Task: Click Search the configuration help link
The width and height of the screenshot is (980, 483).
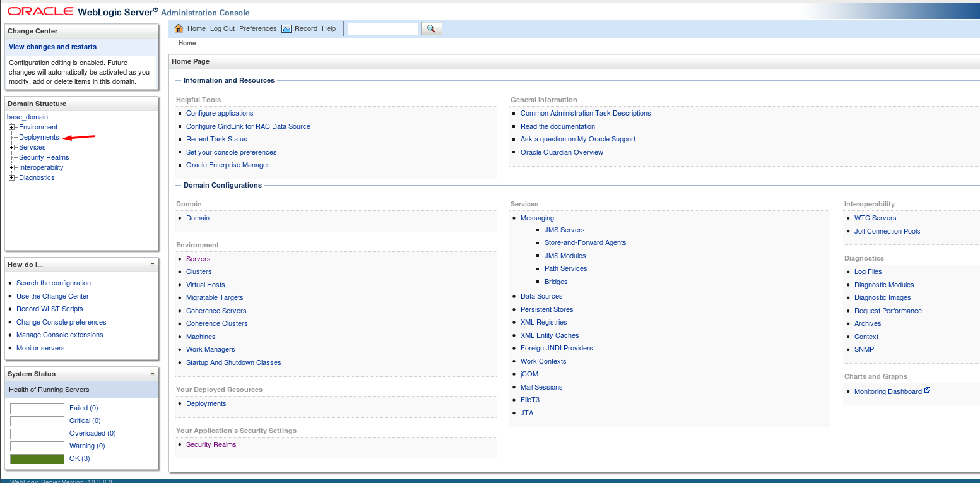Action: point(54,283)
